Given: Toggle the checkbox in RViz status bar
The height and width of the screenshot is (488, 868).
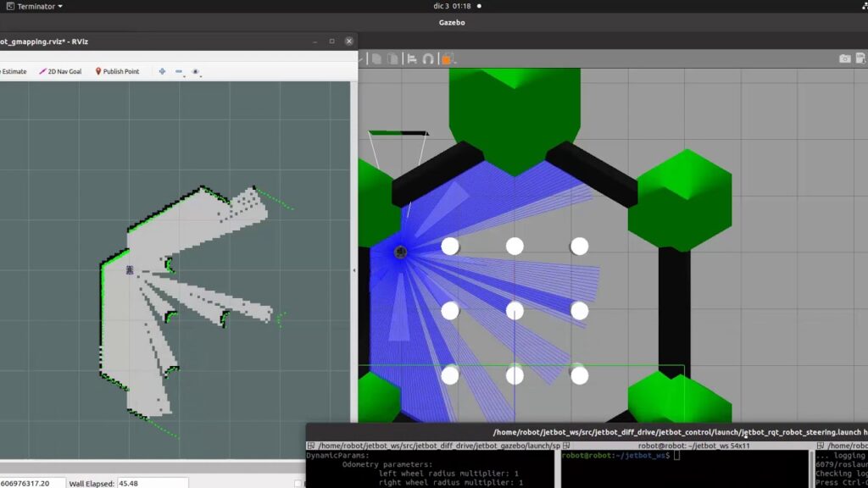Looking at the screenshot, I should coord(298,483).
